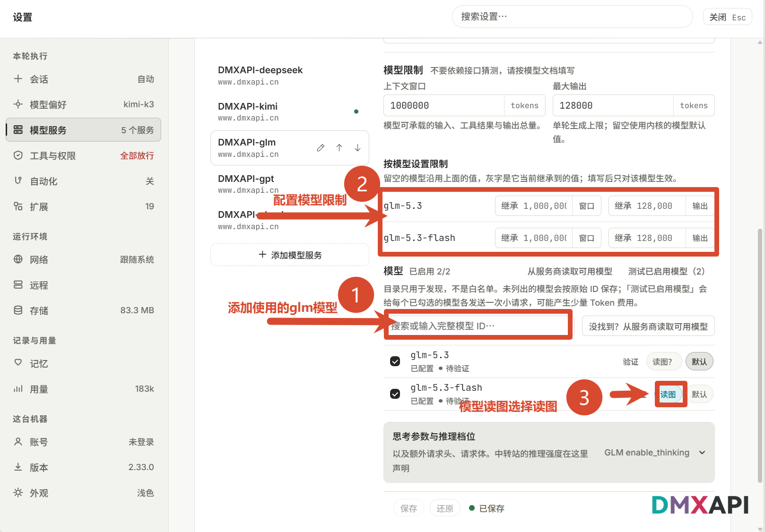Click glm-5.3 窗口 limit input
Screen dimensions: 765x532
tap(534, 206)
